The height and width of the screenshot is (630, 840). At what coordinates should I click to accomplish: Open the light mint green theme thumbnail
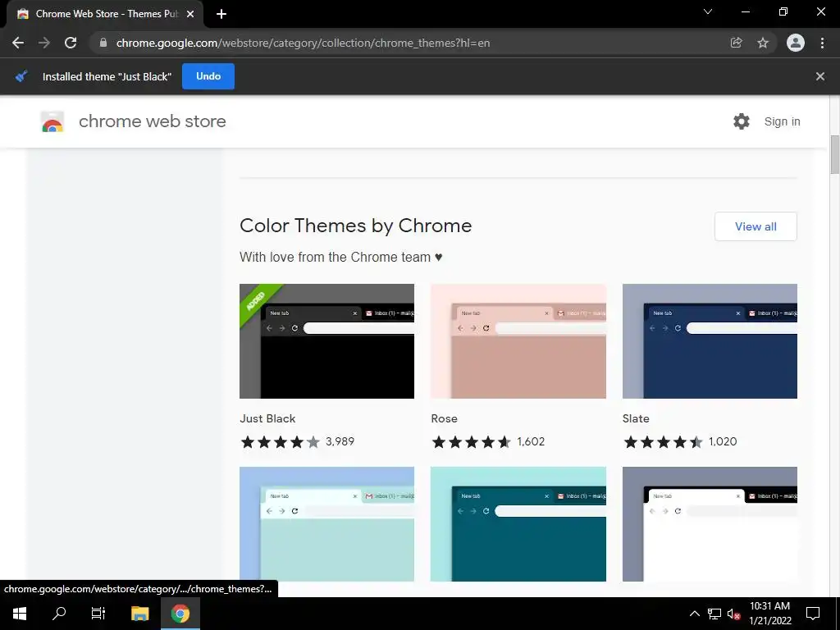[326, 524]
